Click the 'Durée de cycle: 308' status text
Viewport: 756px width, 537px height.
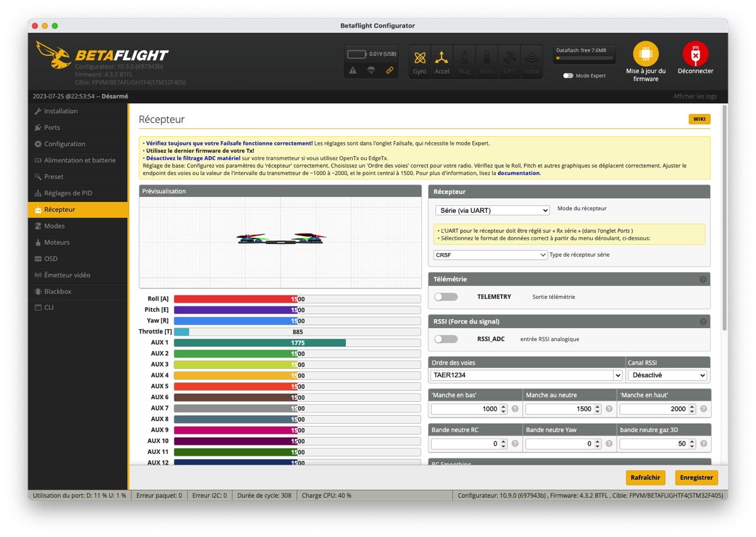tap(264, 495)
